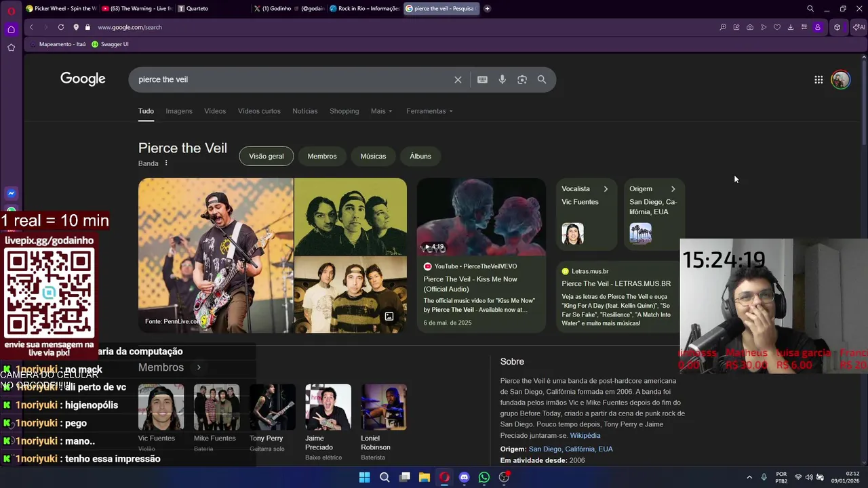The width and height of the screenshot is (868, 488).
Task: Select the Vídeos curtos tab
Action: pos(259,111)
